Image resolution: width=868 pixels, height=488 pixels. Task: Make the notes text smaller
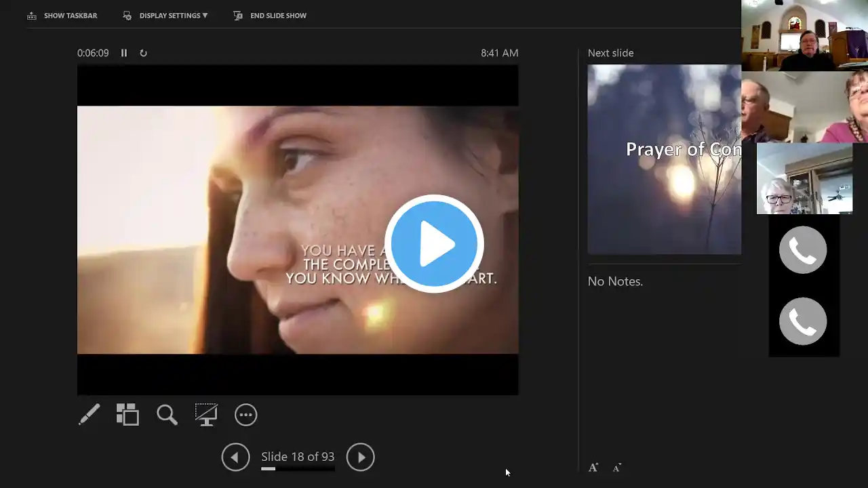[616, 468]
